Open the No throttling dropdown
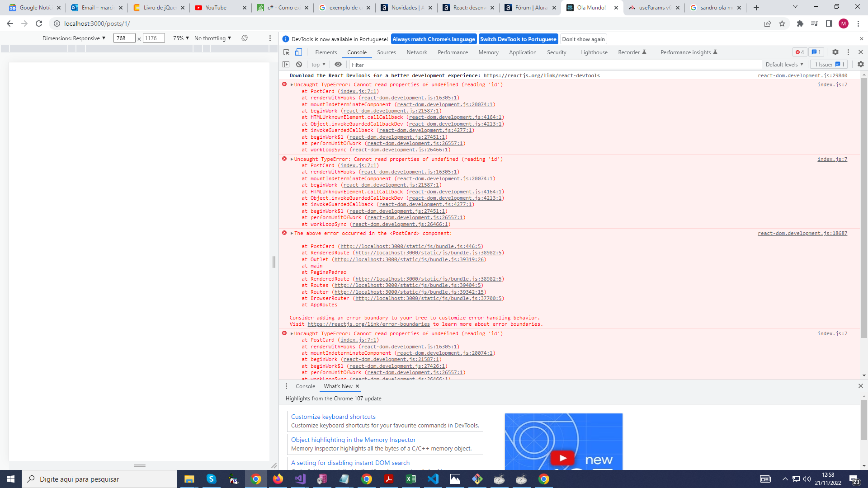This screenshot has height=488, width=868. (x=212, y=38)
